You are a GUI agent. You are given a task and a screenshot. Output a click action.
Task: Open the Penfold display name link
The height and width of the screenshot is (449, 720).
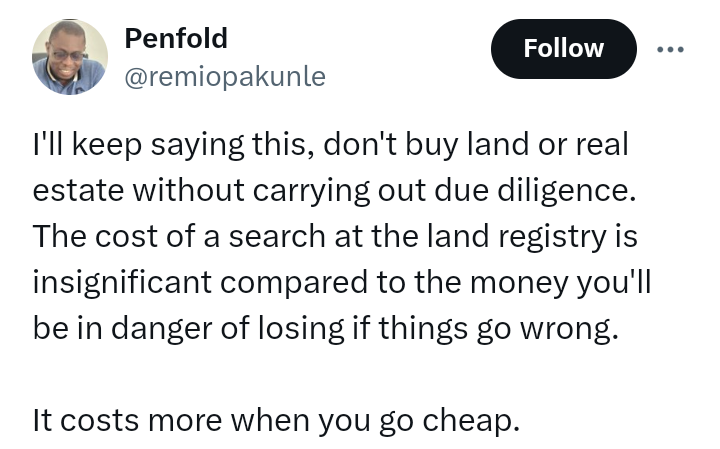[175, 39]
